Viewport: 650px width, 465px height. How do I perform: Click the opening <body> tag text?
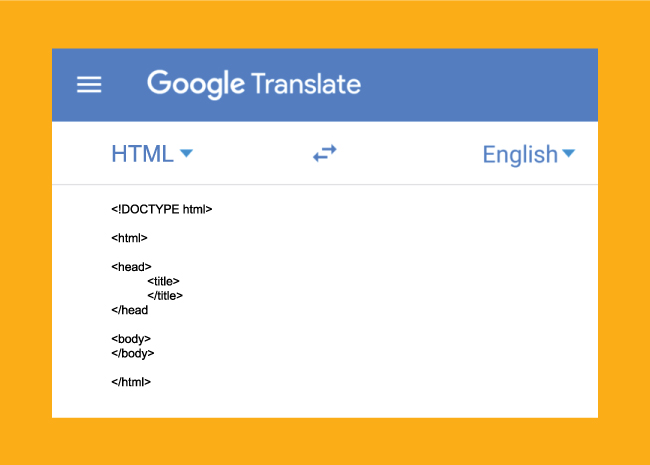point(131,339)
